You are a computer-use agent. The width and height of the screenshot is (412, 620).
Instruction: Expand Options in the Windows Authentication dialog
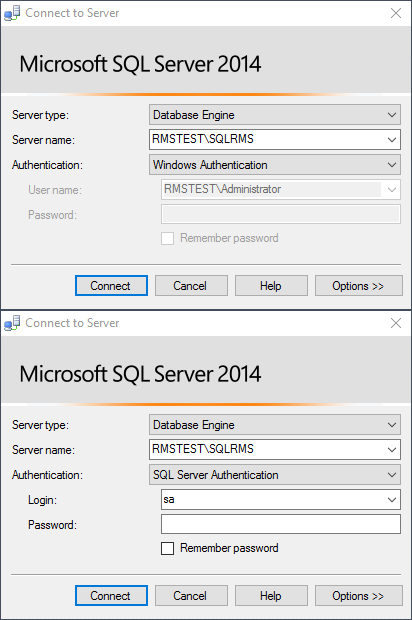point(359,285)
